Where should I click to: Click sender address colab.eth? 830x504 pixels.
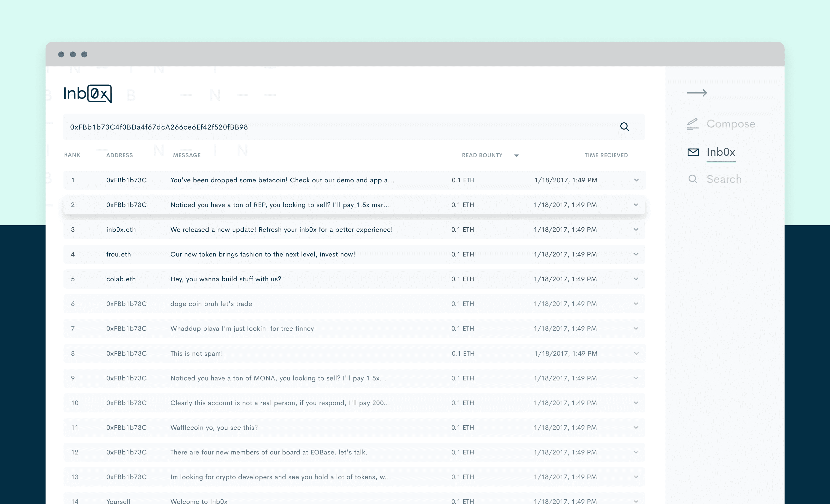tap(121, 279)
